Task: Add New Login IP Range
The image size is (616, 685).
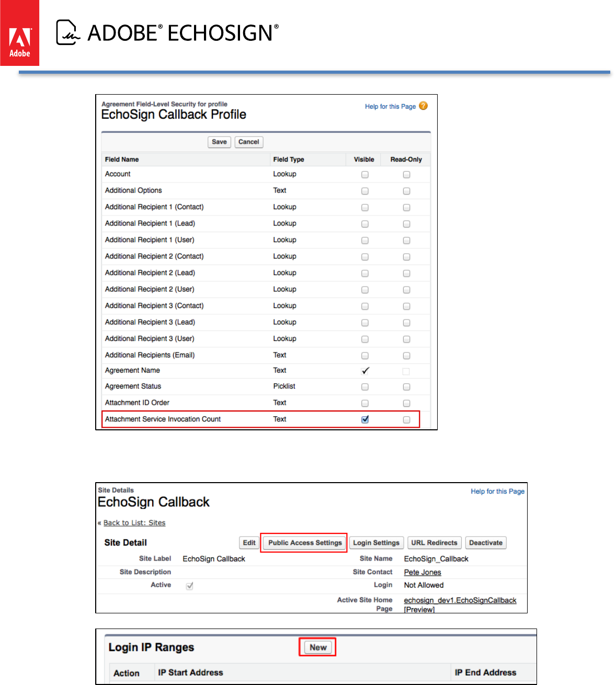Action: pyautogui.click(x=318, y=647)
